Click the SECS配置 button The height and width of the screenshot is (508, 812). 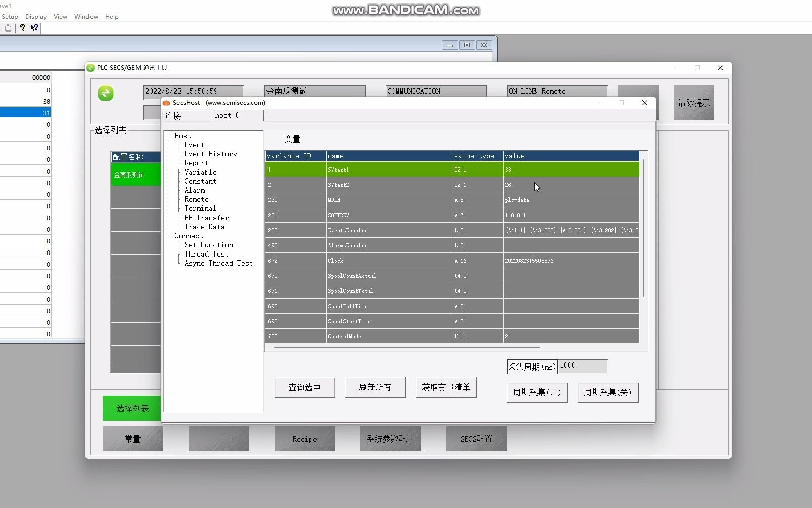coord(476,439)
